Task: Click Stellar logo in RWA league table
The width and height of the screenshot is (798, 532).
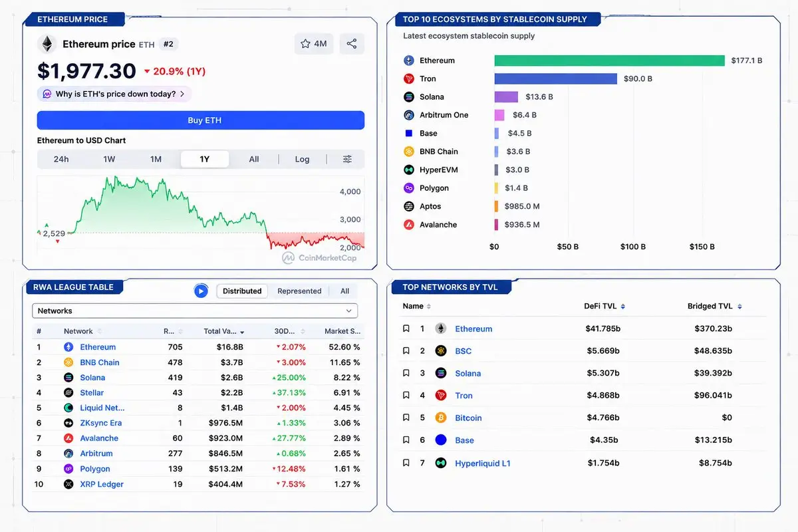Action: (x=68, y=393)
